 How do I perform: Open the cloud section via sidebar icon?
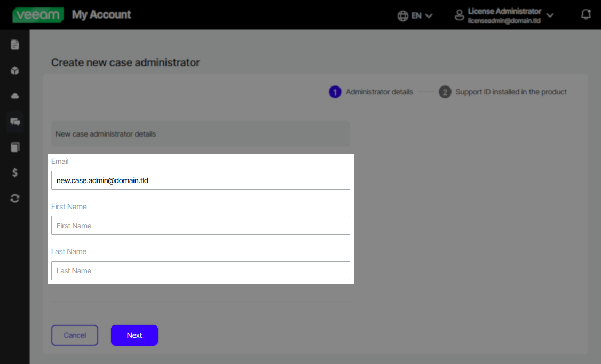point(14,96)
